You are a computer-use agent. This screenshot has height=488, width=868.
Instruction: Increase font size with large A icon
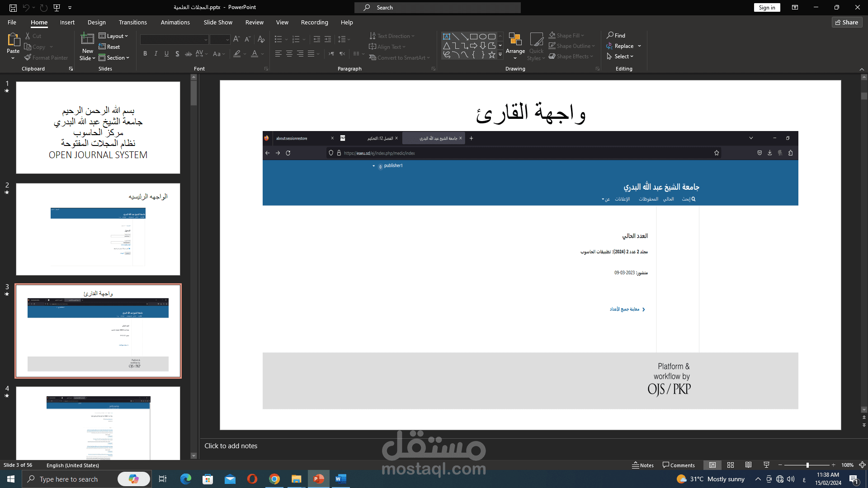point(236,39)
